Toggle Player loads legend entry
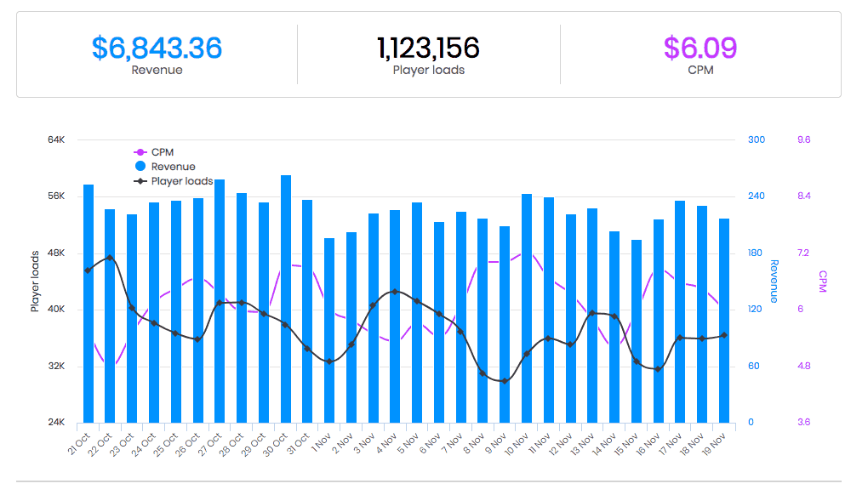Viewport: 868px width, 495px height. coord(181,181)
